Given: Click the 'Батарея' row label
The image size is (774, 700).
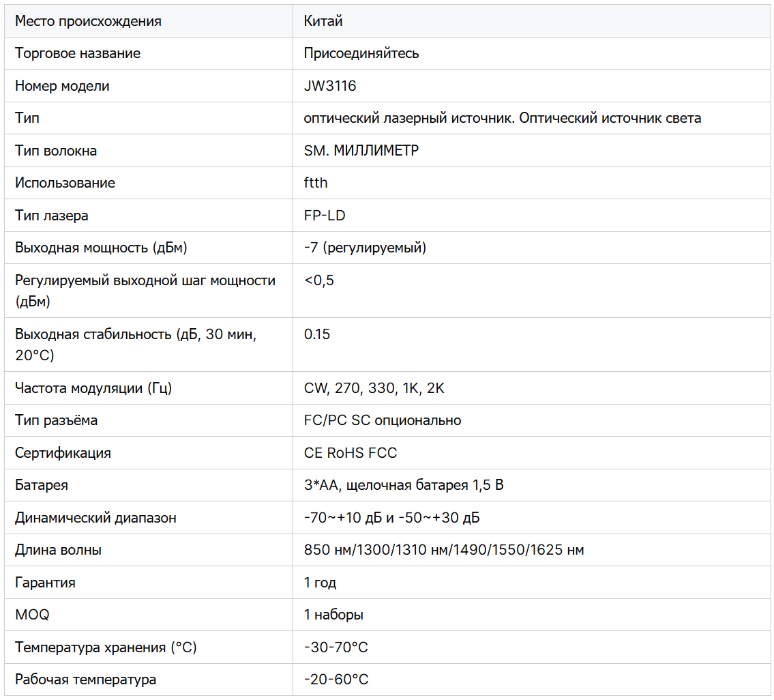Looking at the screenshot, I should (42, 485).
